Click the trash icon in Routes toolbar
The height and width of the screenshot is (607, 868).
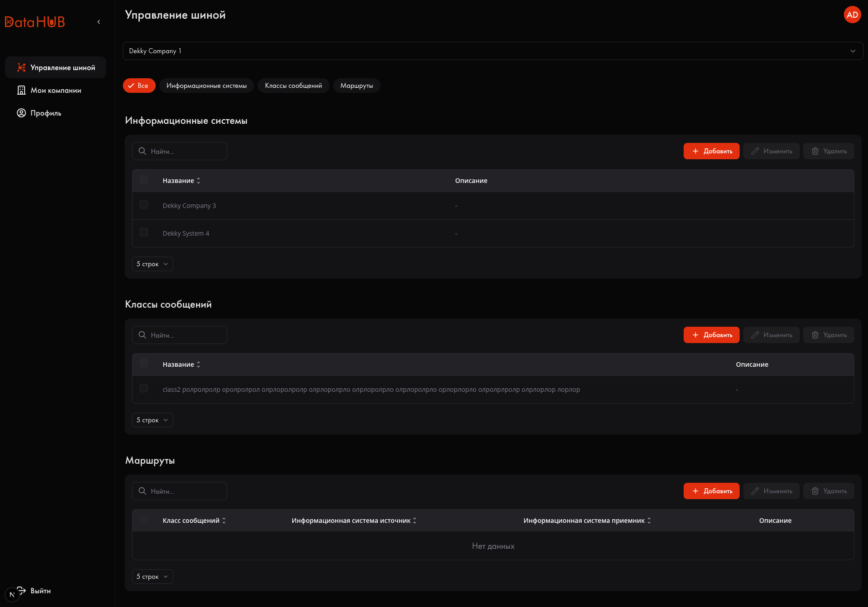[815, 491]
